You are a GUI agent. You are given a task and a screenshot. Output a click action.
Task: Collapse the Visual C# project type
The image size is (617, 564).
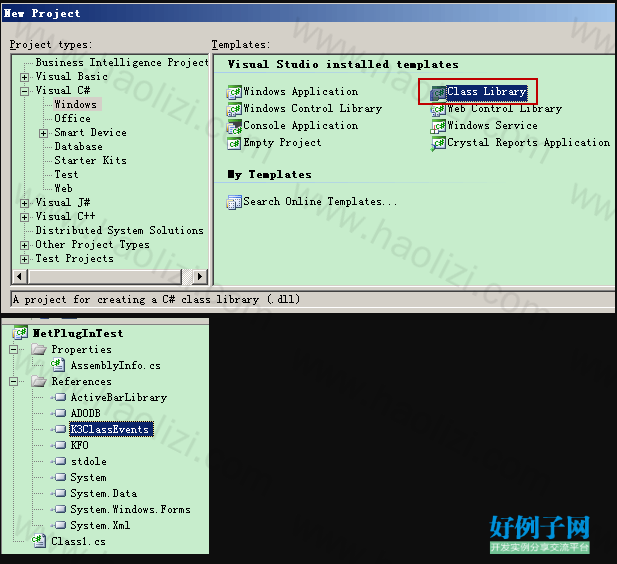25,91
